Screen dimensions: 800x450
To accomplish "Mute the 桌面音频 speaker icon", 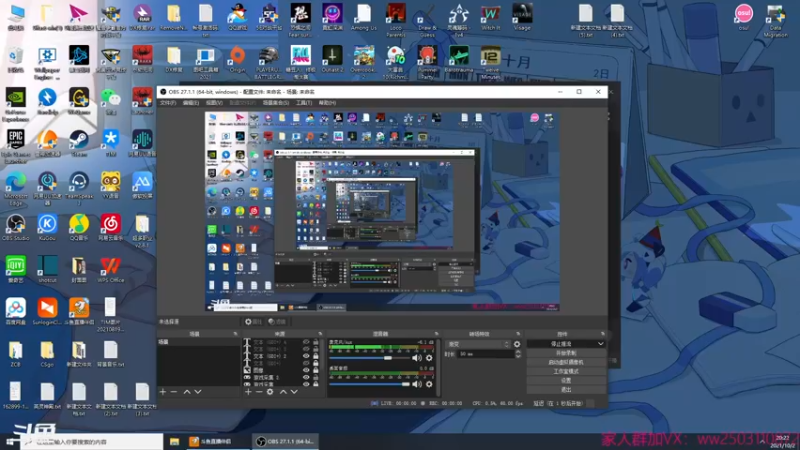I will pyautogui.click(x=417, y=384).
